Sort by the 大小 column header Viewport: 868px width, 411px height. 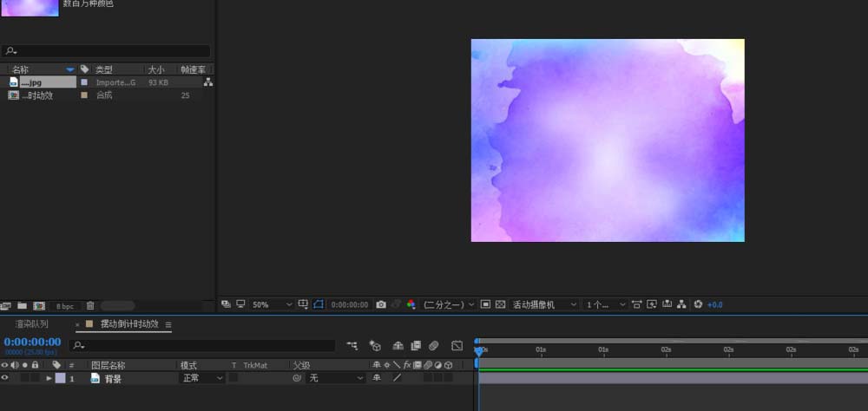[155, 69]
